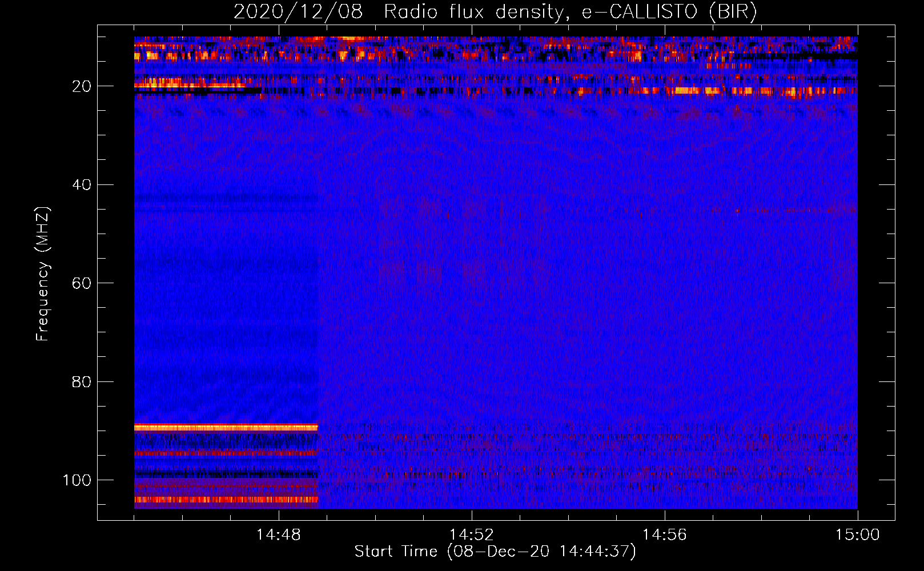
Task: Click the 'Frequency (MHZ)' axis label
Action: click(x=43, y=274)
